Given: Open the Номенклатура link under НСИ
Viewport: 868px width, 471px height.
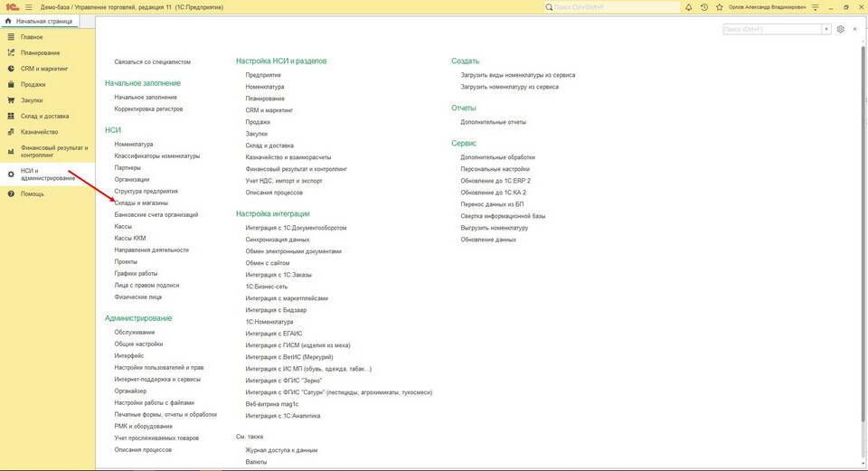Looking at the screenshot, I should [x=134, y=145].
